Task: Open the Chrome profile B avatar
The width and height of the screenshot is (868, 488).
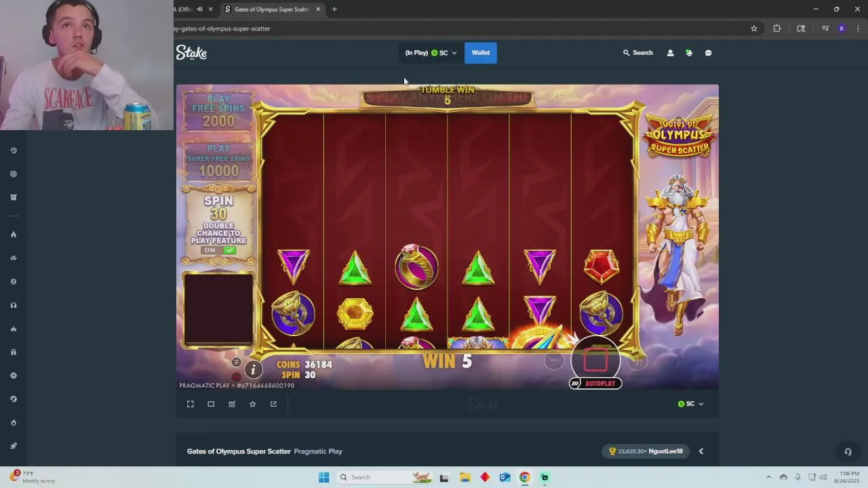Action: coord(842,28)
